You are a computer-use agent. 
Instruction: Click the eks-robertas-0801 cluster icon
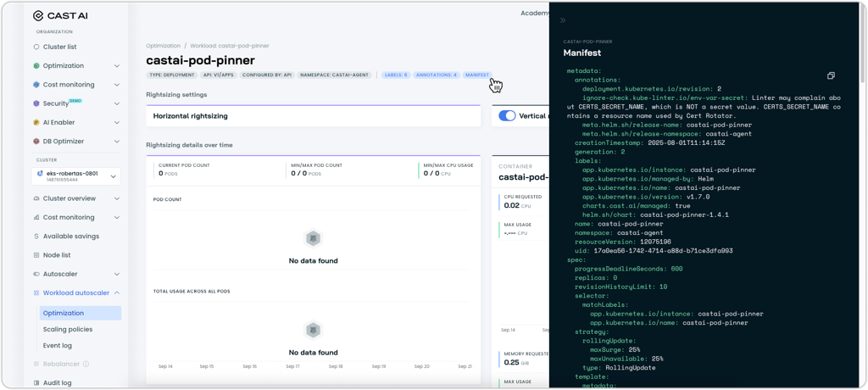pos(40,174)
